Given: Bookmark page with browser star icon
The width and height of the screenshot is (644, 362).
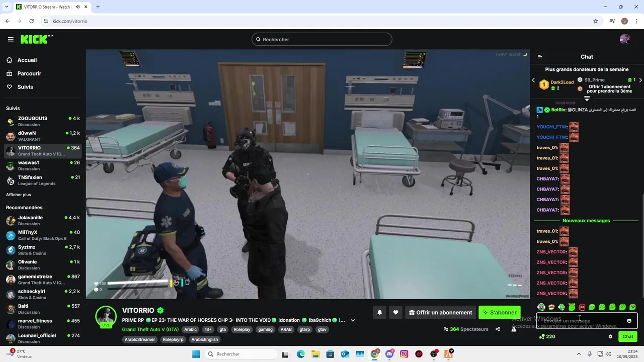Looking at the screenshot, I should 596,21.
